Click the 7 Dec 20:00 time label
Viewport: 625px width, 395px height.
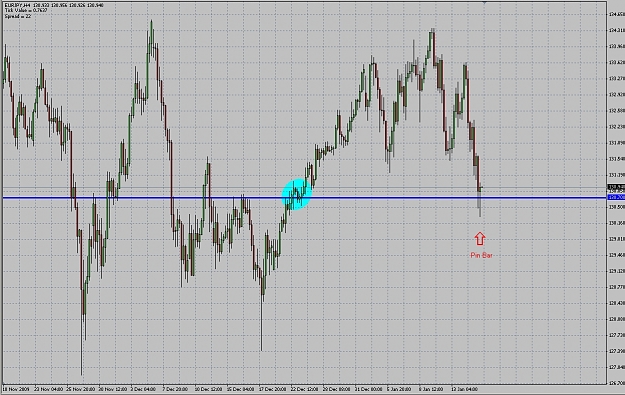(175, 389)
